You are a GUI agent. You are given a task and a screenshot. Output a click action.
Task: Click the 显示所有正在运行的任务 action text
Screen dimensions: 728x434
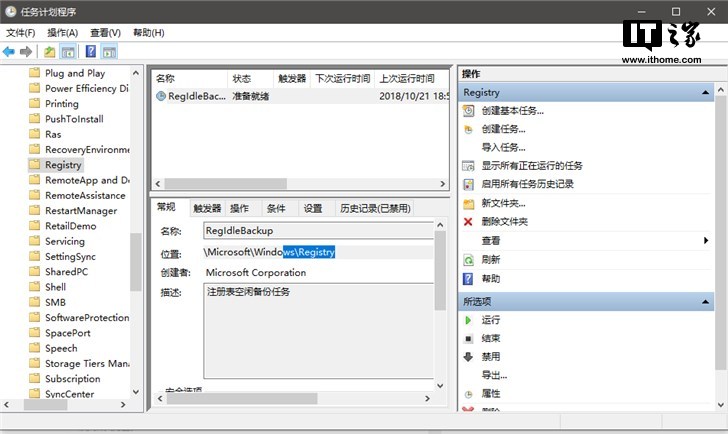[532, 166]
